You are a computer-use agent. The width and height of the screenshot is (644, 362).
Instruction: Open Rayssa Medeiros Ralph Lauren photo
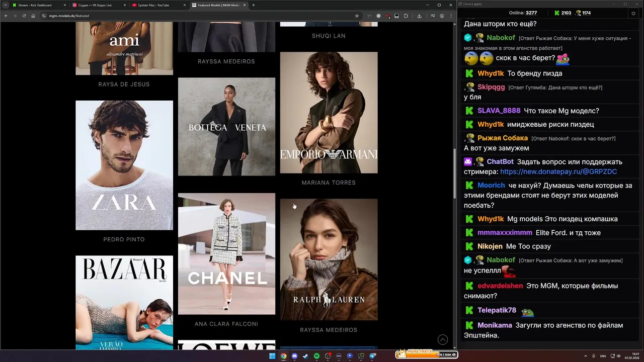[329, 259]
